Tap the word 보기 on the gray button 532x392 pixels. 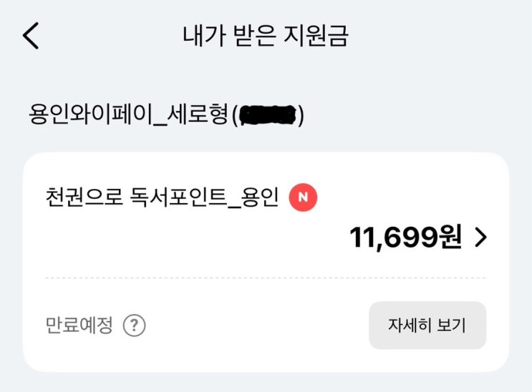(x=451, y=326)
